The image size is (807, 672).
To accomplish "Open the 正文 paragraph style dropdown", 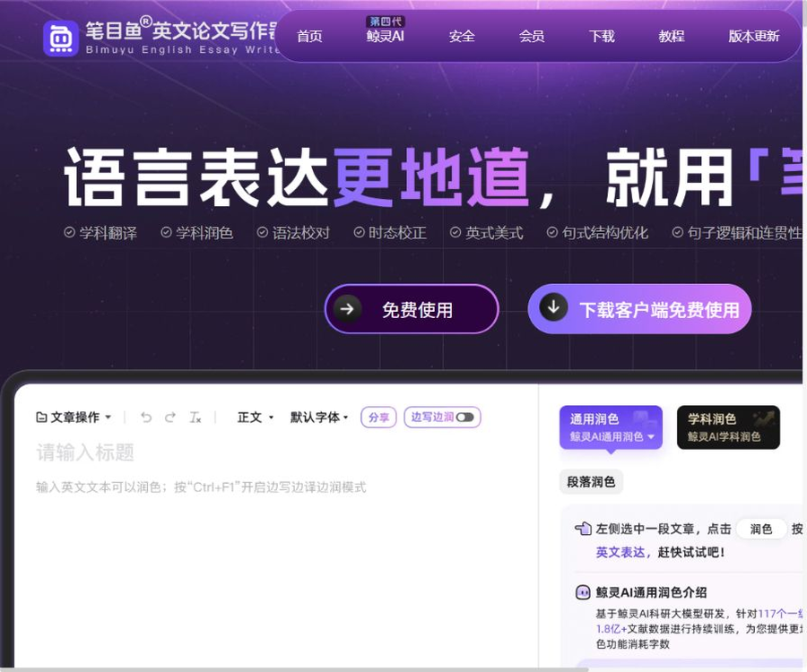I will (x=256, y=417).
